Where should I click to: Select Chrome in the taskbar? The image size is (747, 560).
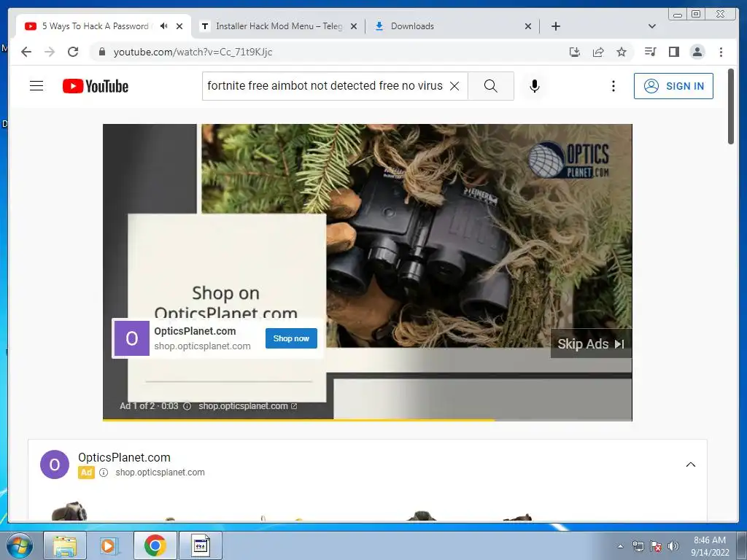155,545
